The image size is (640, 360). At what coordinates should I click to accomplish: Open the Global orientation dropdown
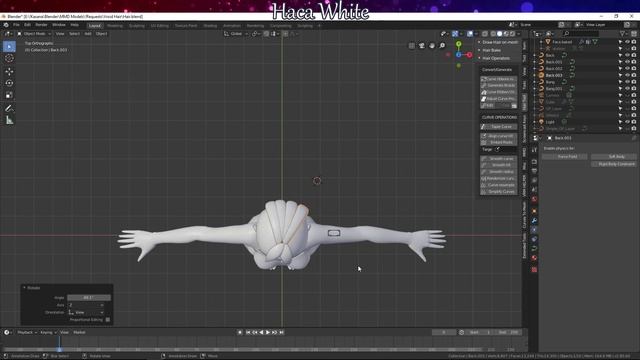click(x=236, y=34)
